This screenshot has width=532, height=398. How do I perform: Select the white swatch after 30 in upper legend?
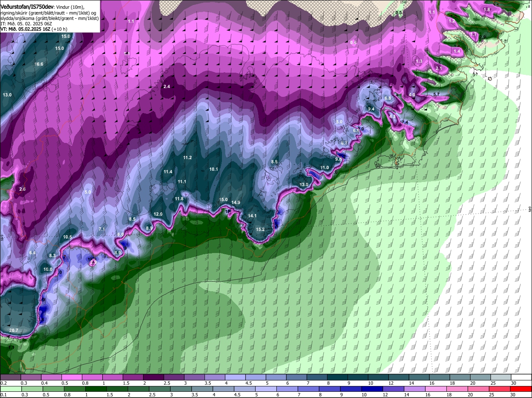(x=522, y=377)
